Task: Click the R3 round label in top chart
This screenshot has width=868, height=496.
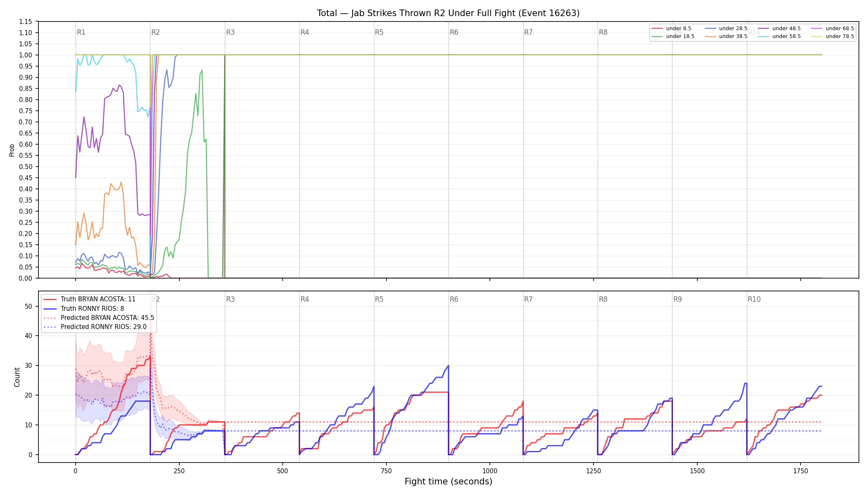Action: point(230,32)
